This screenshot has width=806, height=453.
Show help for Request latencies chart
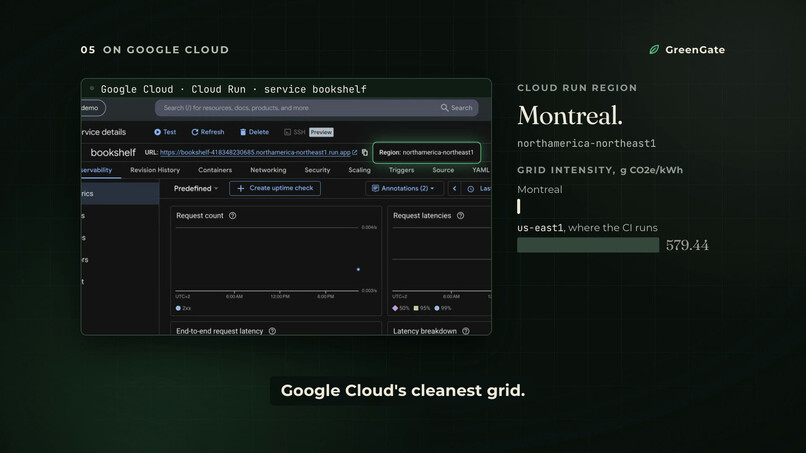click(461, 216)
